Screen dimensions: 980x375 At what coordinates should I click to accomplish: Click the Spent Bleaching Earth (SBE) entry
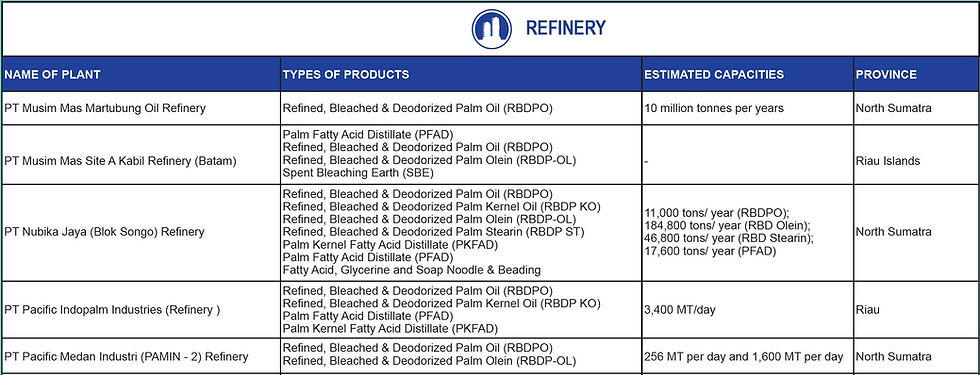click(x=358, y=173)
